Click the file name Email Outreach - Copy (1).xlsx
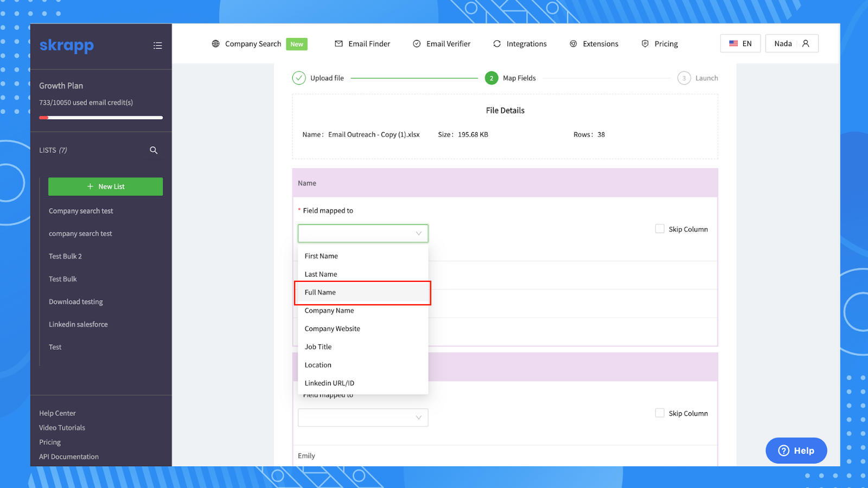 coord(374,134)
